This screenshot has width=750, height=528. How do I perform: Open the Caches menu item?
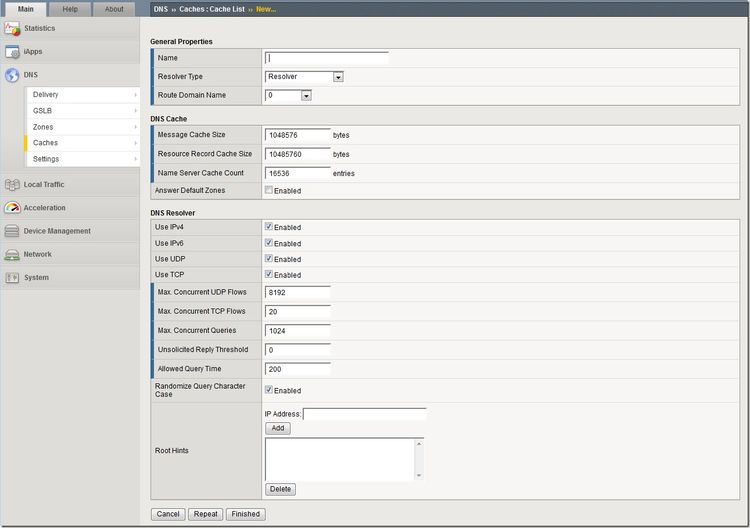click(x=46, y=143)
